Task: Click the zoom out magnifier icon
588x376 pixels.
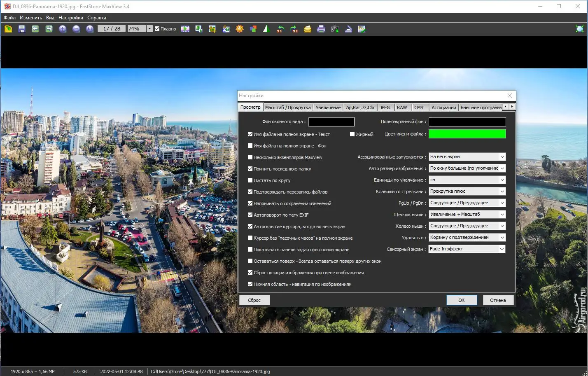Action: 76,29
